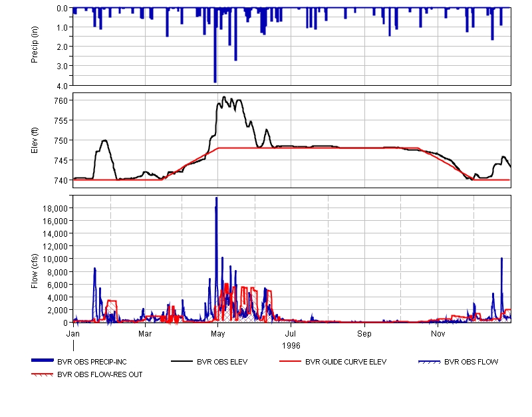Click the 4,000 flow axis tick label
Viewport: 532px width, 417px height.
click(57, 297)
